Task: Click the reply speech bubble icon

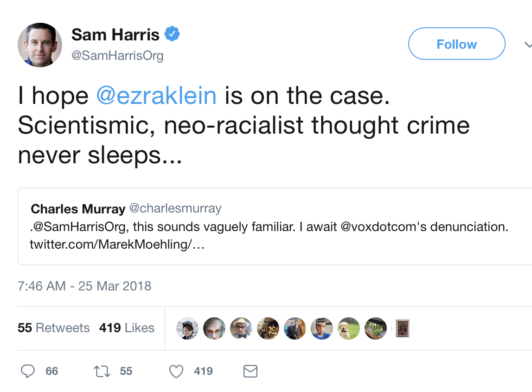Action: (29, 371)
